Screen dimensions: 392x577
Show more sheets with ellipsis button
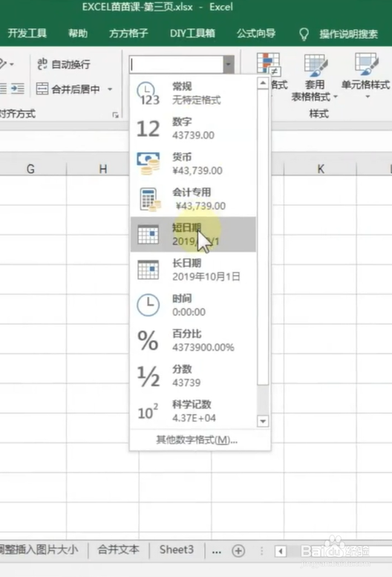217,551
